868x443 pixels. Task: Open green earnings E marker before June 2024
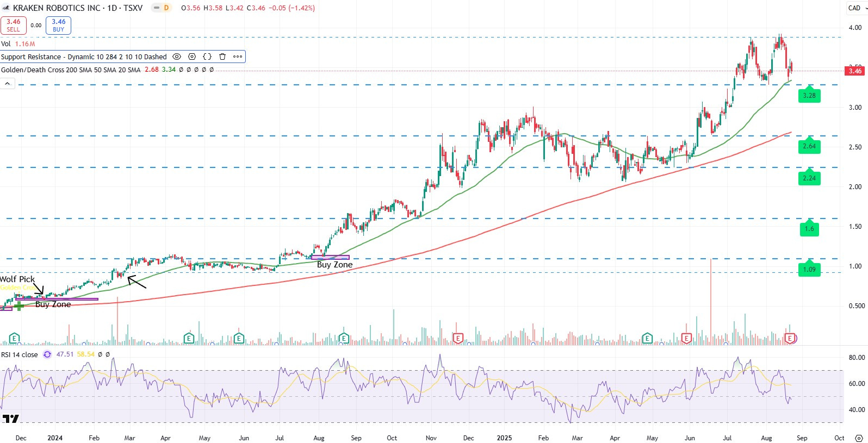click(239, 339)
